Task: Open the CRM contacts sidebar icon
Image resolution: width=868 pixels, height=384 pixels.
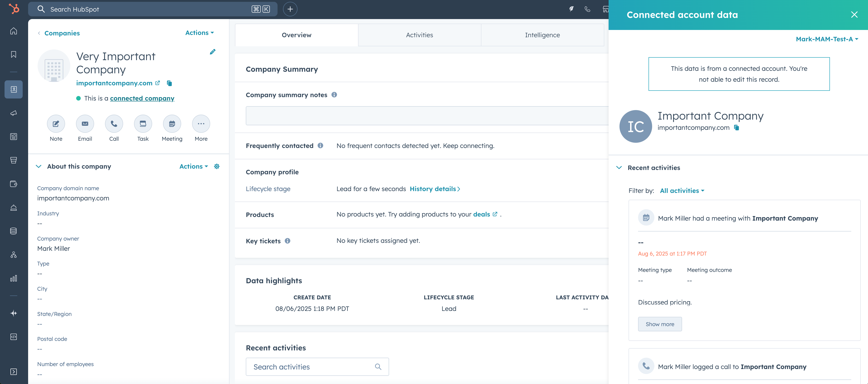Action: pos(13,89)
